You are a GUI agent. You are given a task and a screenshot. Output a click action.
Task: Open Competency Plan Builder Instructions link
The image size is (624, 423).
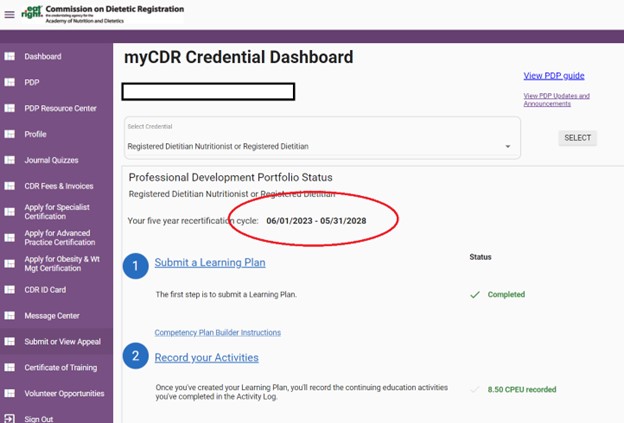pos(218,332)
